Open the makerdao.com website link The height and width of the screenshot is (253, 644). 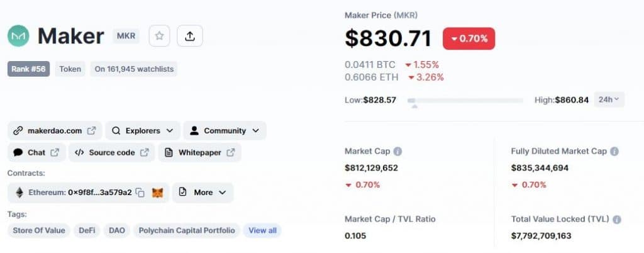point(55,131)
